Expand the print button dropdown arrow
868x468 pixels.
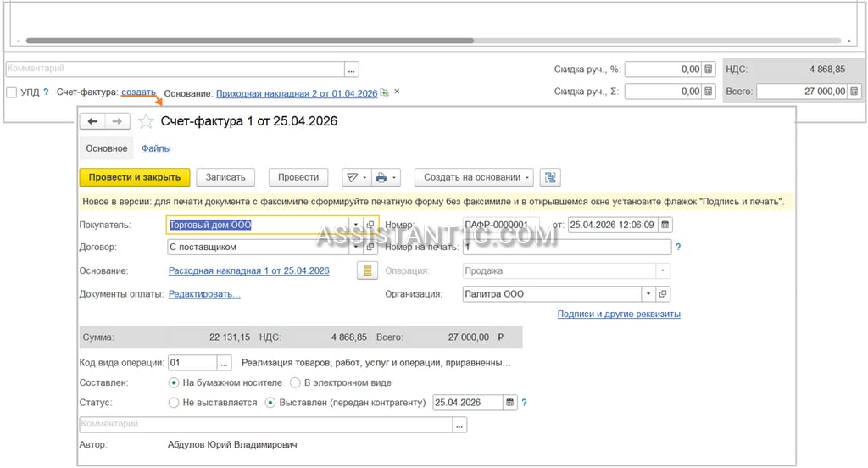[394, 178]
